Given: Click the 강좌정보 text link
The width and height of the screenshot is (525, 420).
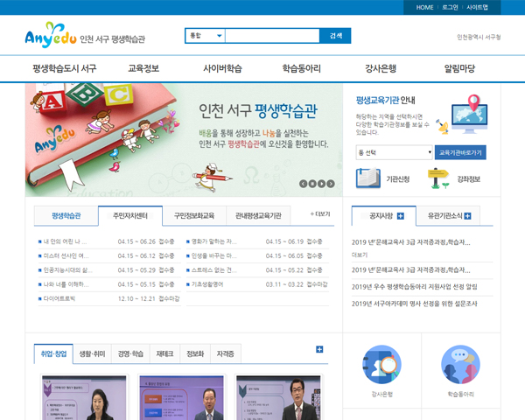Looking at the screenshot, I should pyautogui.click(x=468, y=179).
